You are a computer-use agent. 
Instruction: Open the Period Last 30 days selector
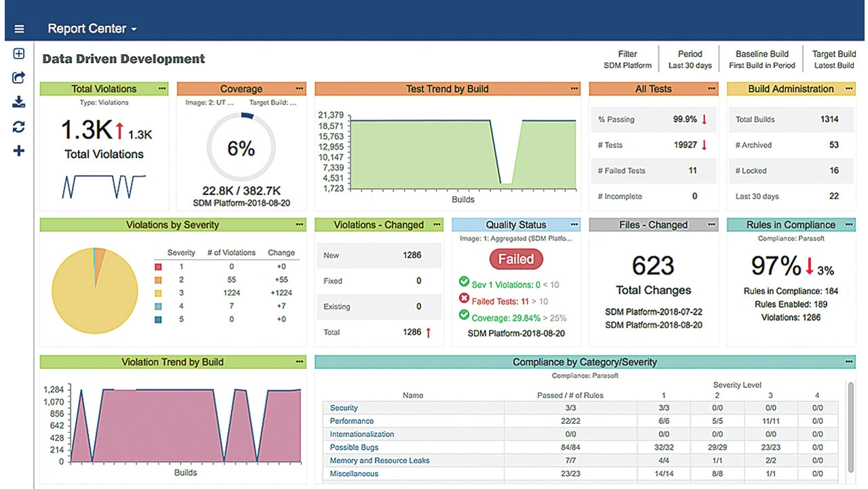pyautogui.click(x=690, y=60)
